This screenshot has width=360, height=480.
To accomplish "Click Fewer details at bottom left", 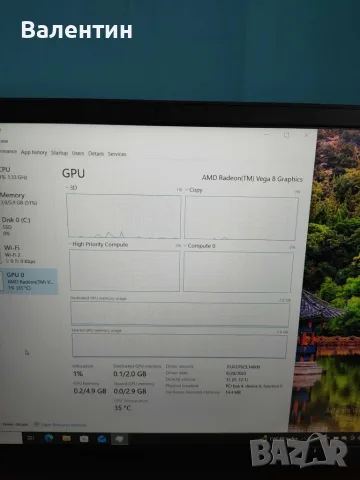I will point(15,424).
